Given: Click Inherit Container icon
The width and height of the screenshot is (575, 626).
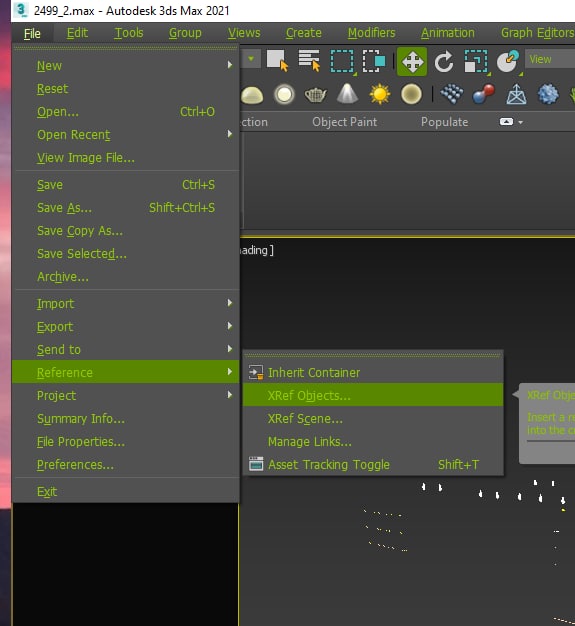Looking at the screenshot, I should click(x=256, y=372).
